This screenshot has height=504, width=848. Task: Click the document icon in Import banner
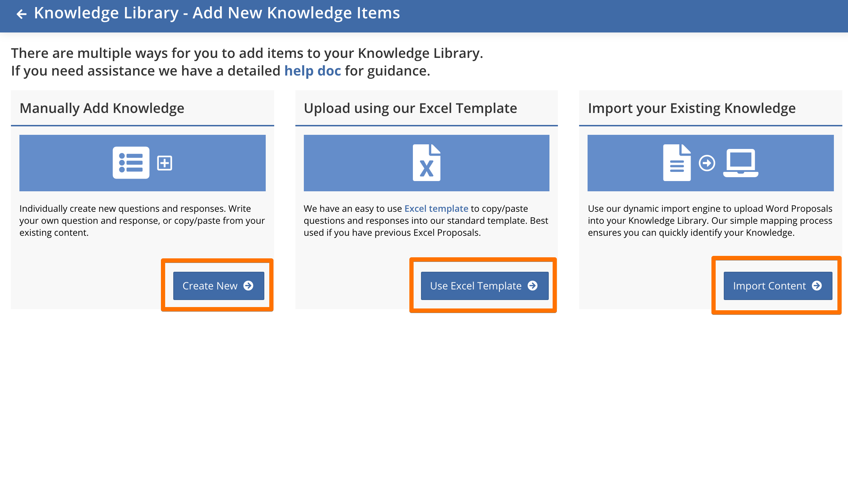pyautogui.click(x=677, y=163)
